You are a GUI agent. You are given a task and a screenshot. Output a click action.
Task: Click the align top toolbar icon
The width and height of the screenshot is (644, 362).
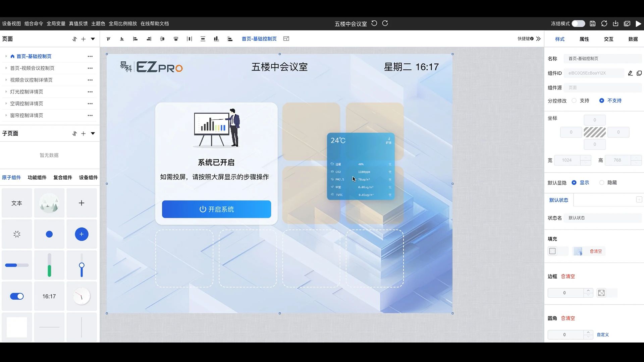pos(108,39)
